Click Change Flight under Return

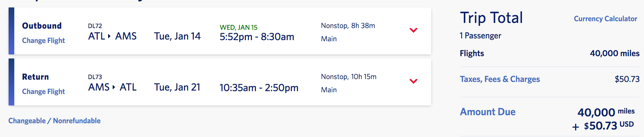(43, 91)
